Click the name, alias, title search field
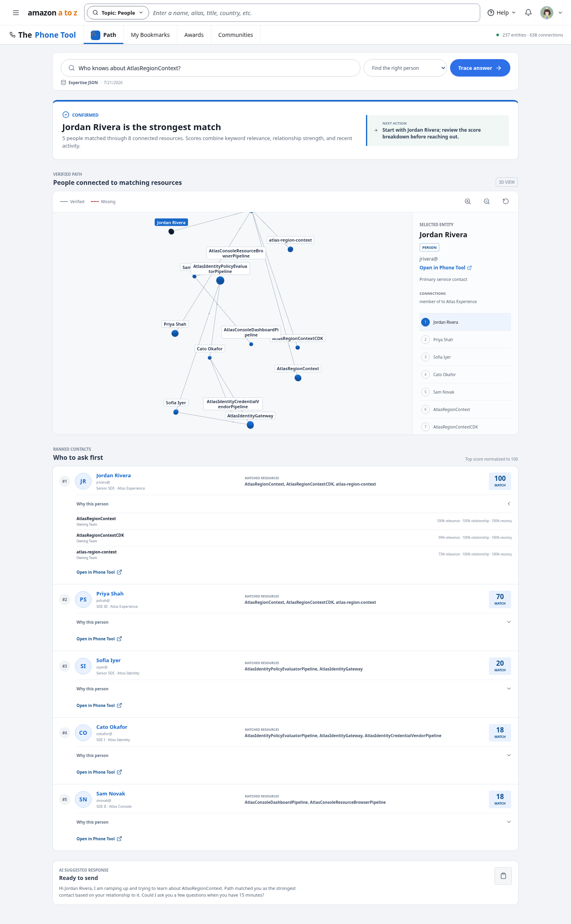Screen dimensions: 571x924 [314, 13]
